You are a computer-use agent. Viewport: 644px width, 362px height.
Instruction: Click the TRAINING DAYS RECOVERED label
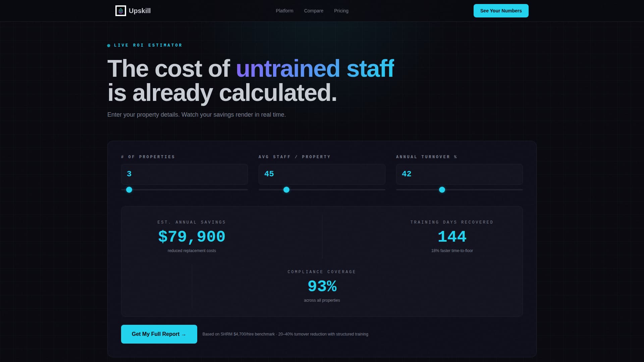[452, 222]
